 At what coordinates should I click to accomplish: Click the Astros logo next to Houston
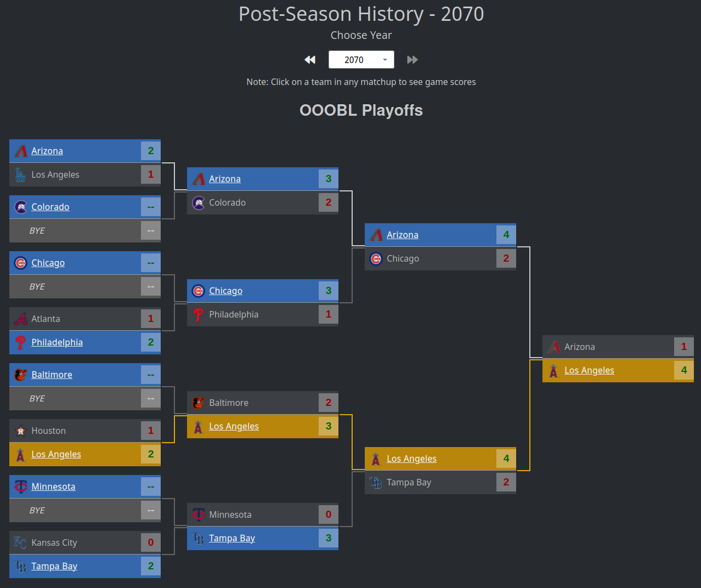pos(20,431)
